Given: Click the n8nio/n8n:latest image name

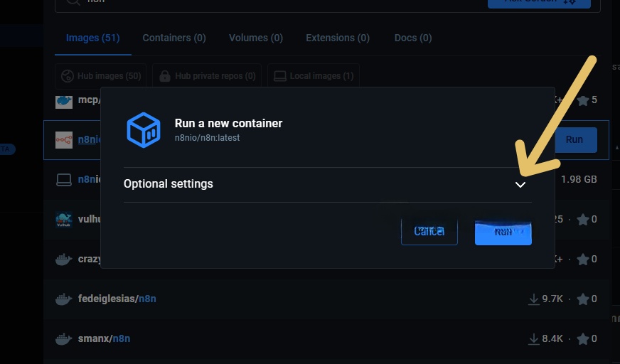Looking at the screenshot, I should pyautogui.click(x=207, y=138).
